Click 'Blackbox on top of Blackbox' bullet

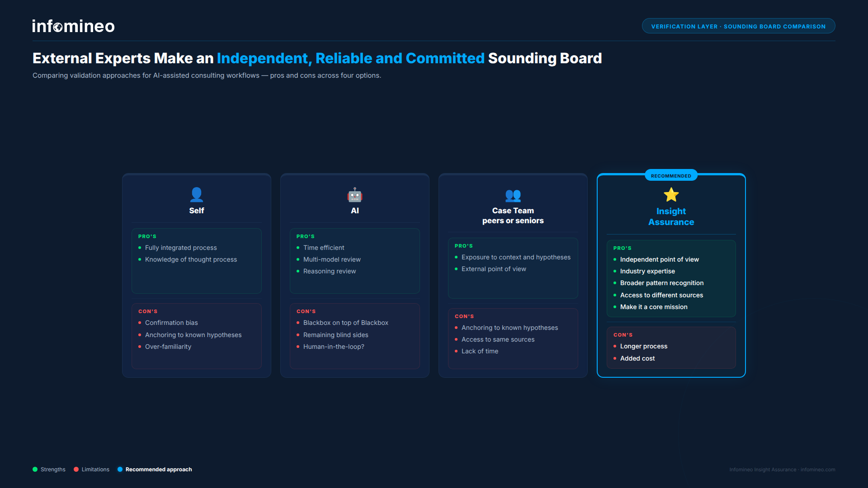346,323
